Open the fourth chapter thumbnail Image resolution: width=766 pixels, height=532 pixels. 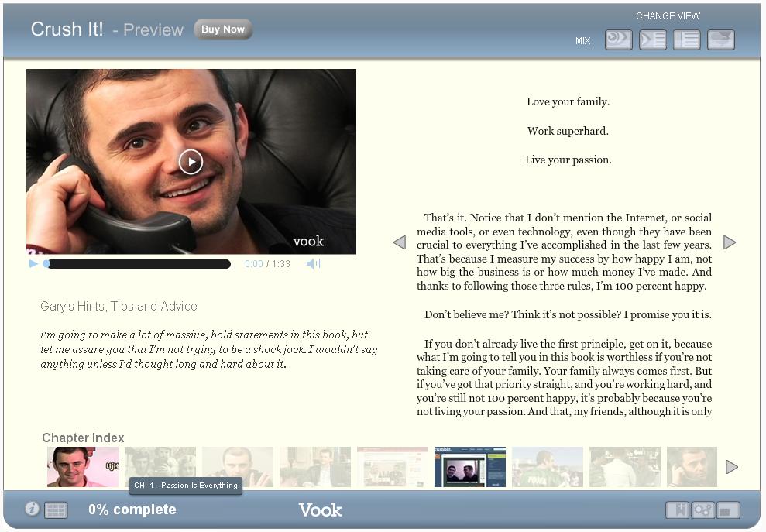pyautogui.click(x=315, y=466)
